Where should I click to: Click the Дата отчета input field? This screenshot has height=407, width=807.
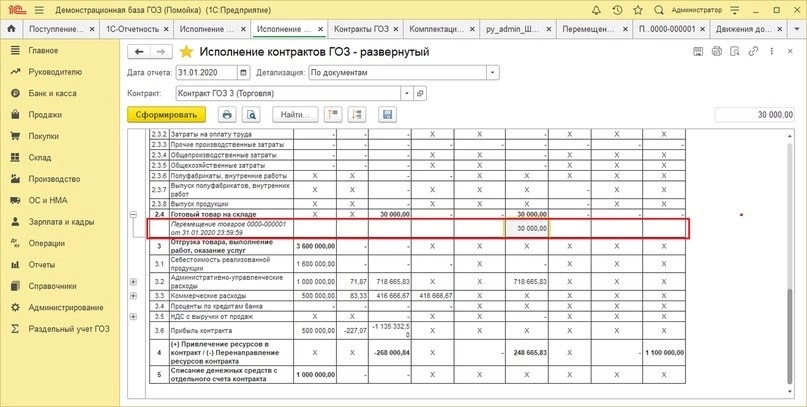click(x=206, y=73)
